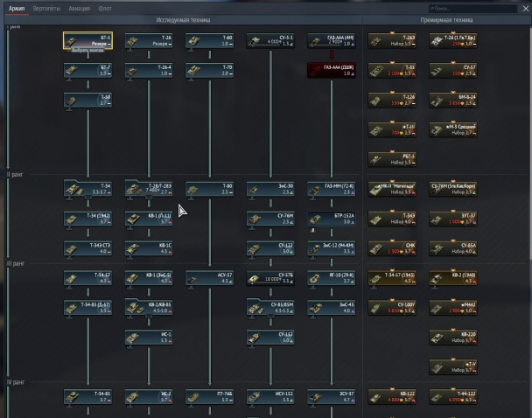Select the СУ-76М vehicle card in the research tree

point(270,219)
